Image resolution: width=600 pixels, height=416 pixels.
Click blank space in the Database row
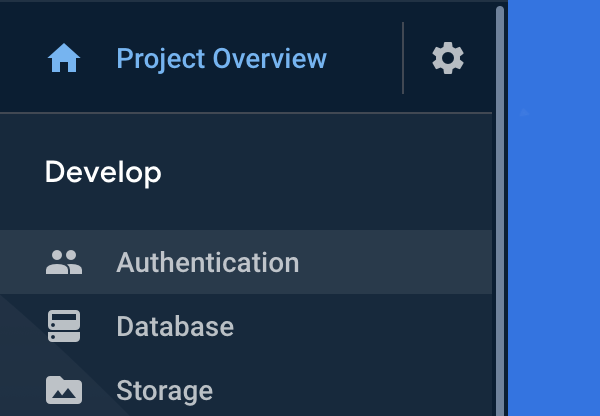pyautogui.click(x=380, y=327)
